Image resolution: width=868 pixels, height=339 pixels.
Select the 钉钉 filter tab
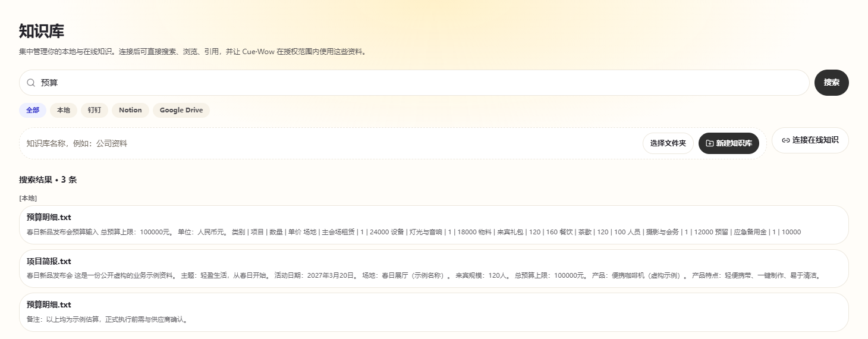[x=95, y=110]
